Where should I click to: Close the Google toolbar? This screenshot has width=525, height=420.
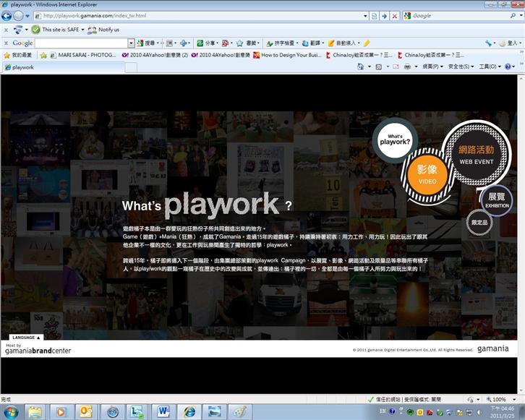(x=6, y=43)
